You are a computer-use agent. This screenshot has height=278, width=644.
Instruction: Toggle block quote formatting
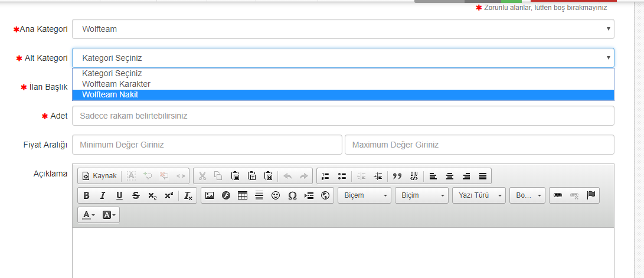[397, 176]
